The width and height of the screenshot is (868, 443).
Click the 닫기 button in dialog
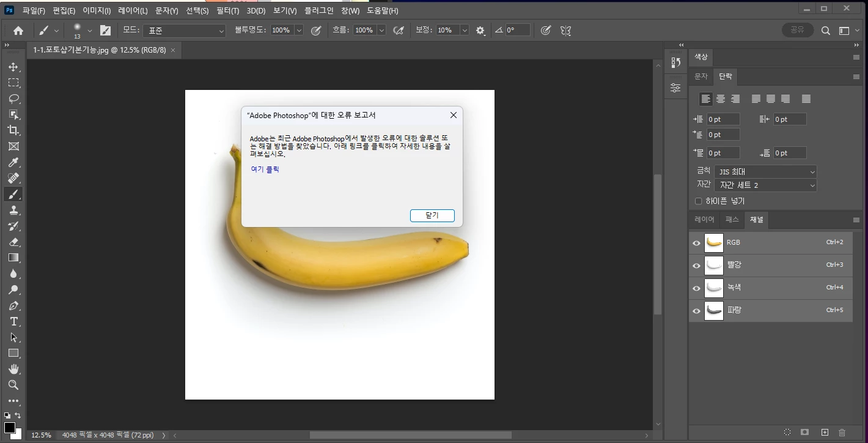(432, 215)
